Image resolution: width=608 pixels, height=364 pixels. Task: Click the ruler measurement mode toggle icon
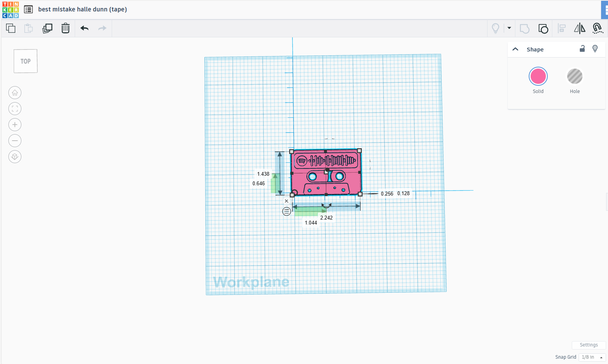click(x=287, y=211)
